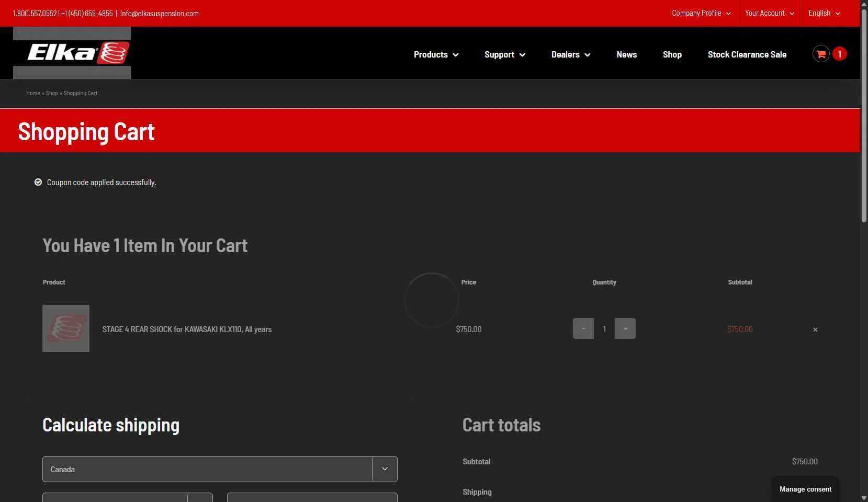Viewport: 868px width, 502px height.
Task: Click the '$750.00' Cart totals subtotal value
Action: [805, 462]
